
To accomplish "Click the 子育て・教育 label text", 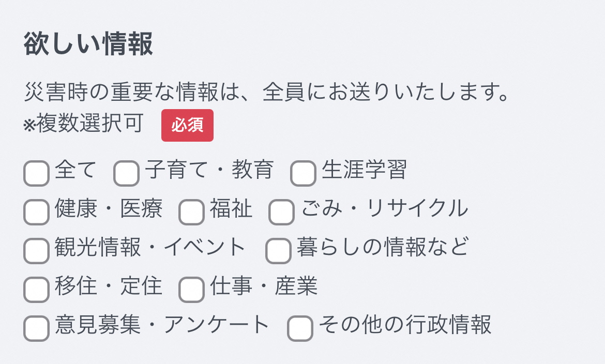I will (209, 171).
